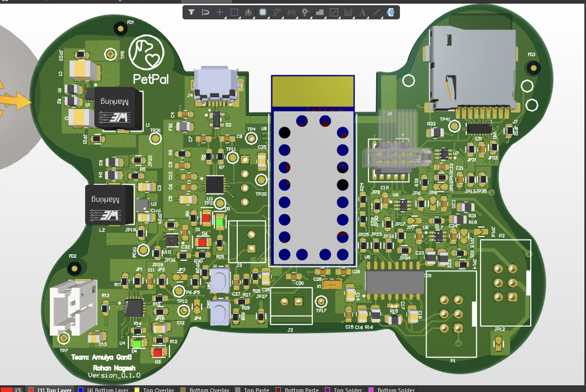
Task: Click the olive Bottom Overlay color swatch
Action: pos(183,390)
